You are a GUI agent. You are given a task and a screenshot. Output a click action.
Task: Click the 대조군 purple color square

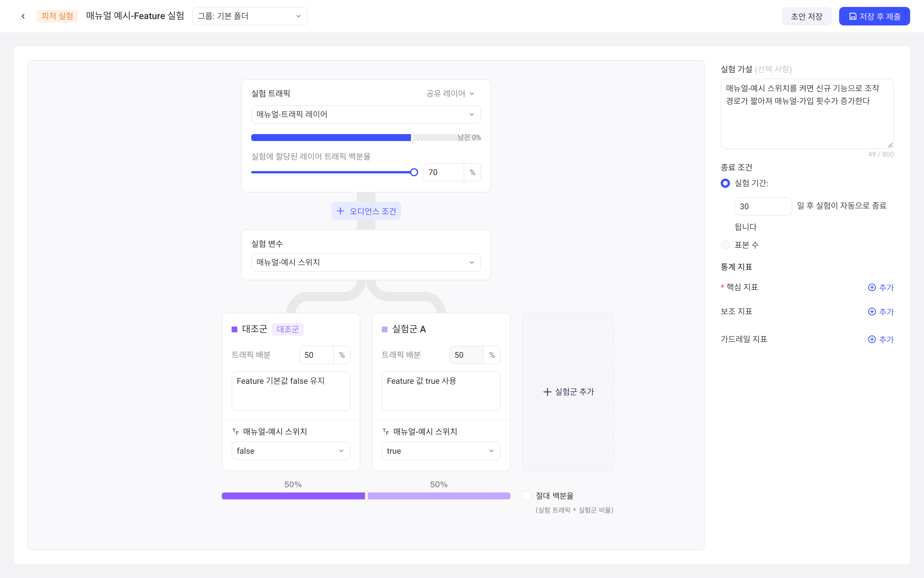click(x=234, y=329)
